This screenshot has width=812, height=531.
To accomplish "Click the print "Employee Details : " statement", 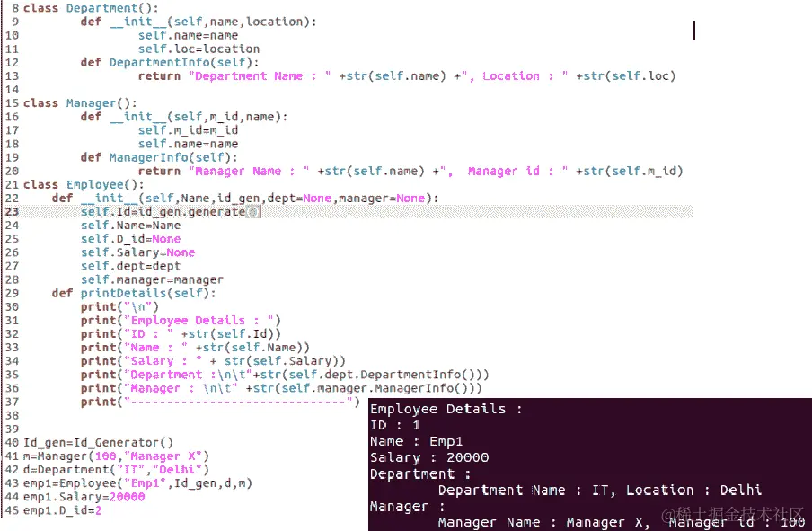I will (181, 321).
